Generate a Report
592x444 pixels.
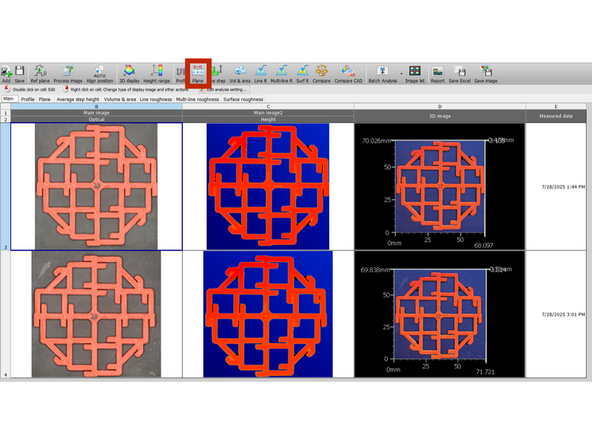pos(438,74)
